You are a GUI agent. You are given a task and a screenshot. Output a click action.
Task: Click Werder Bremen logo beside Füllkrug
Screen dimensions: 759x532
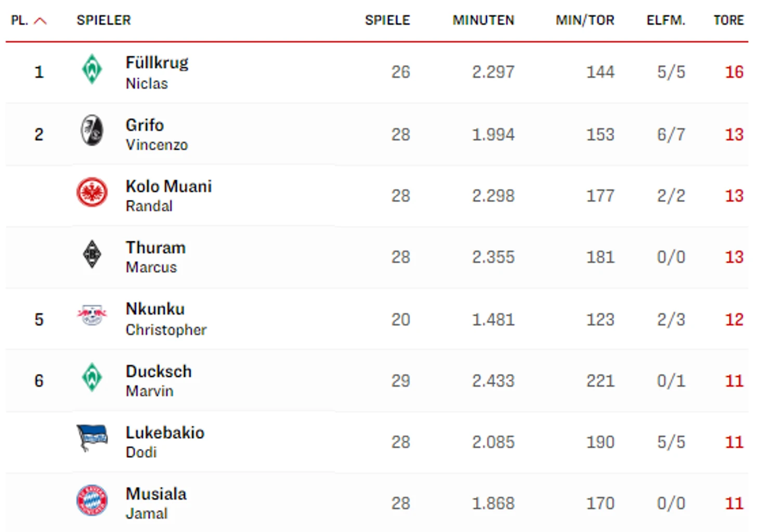92,69
